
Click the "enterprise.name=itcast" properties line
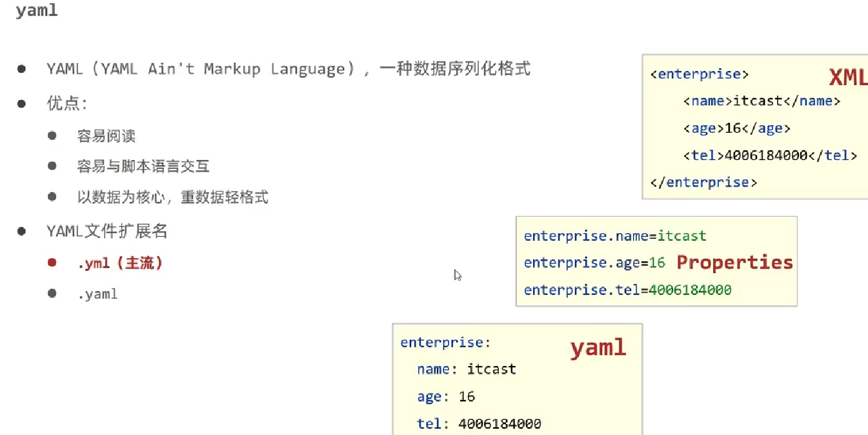tap(615, 236)
